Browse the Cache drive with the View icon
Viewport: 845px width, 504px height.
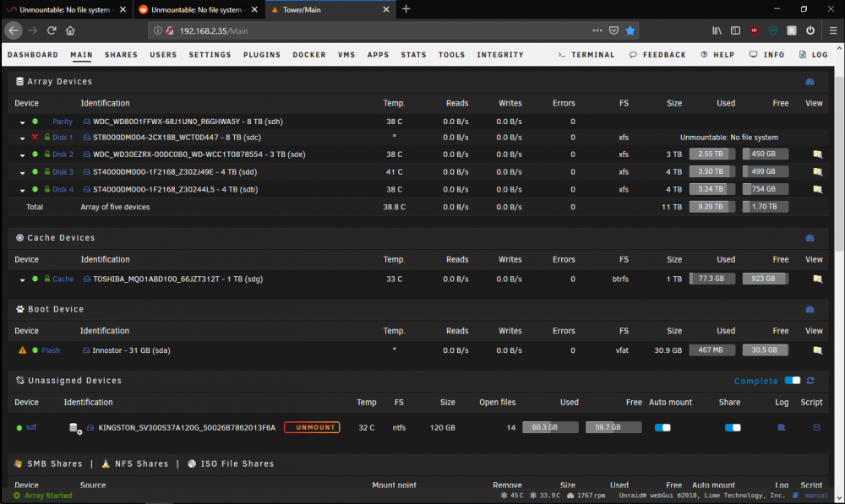pos(817,279)
